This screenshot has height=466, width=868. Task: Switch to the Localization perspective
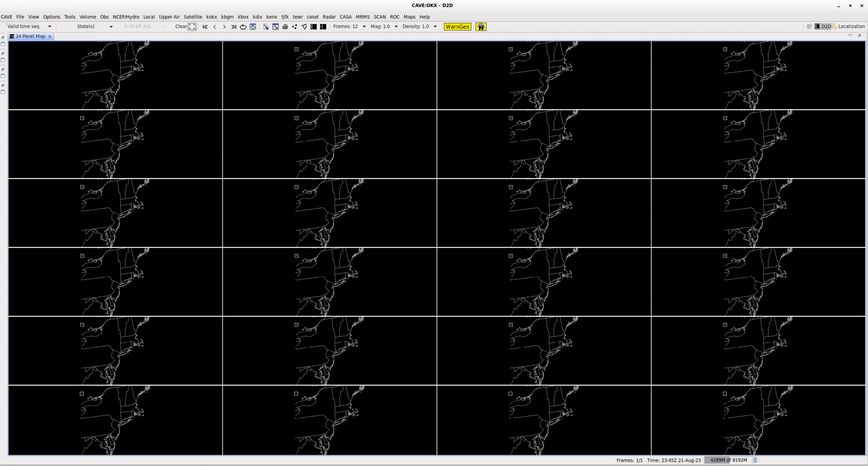coord(849,26)
